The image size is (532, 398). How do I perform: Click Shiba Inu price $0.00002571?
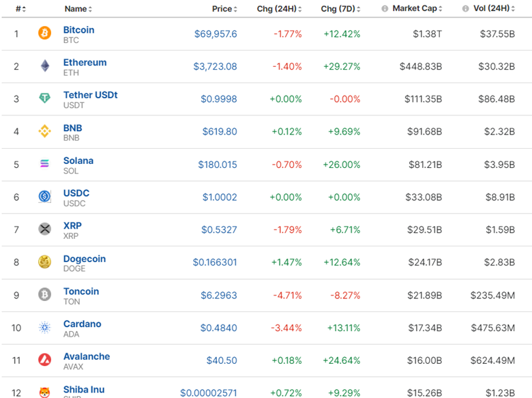(208, 393)
